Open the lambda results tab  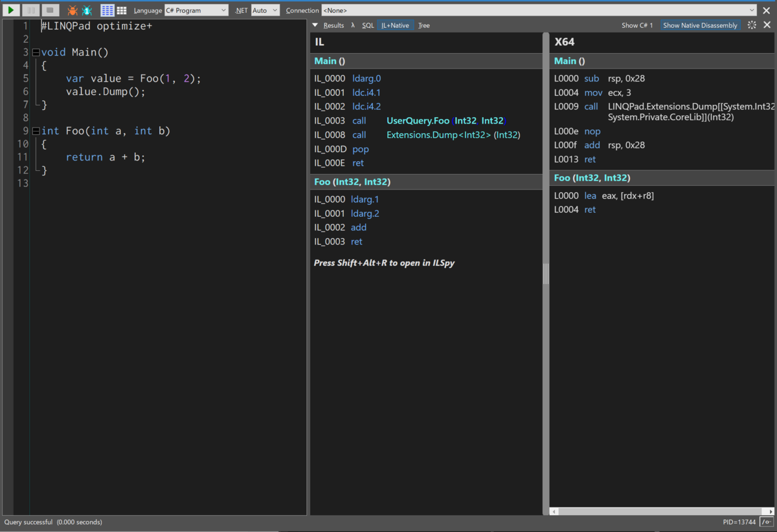(x=353, y=25)
